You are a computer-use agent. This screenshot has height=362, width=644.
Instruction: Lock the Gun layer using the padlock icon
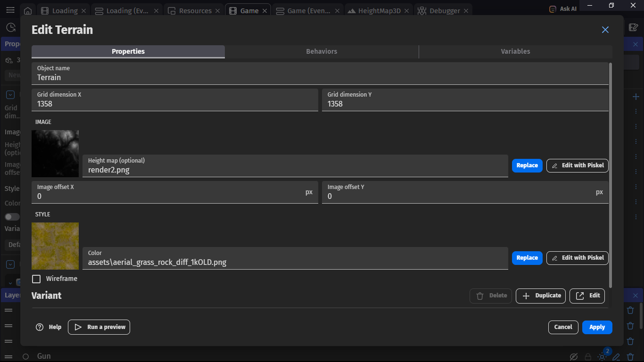tap(588, 357)
